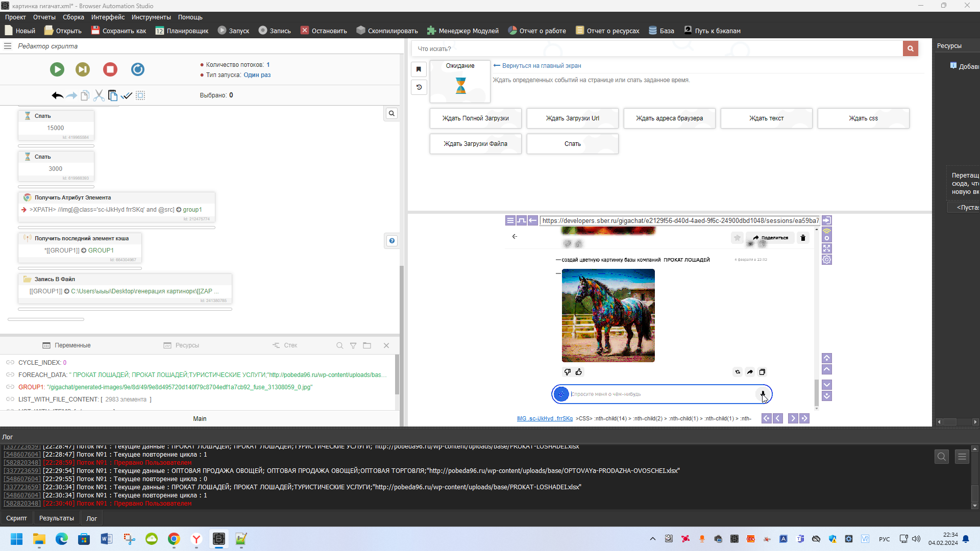Click the step-next execution button
The width and height of the screenshot is (980, 551).
pos(83,69)
